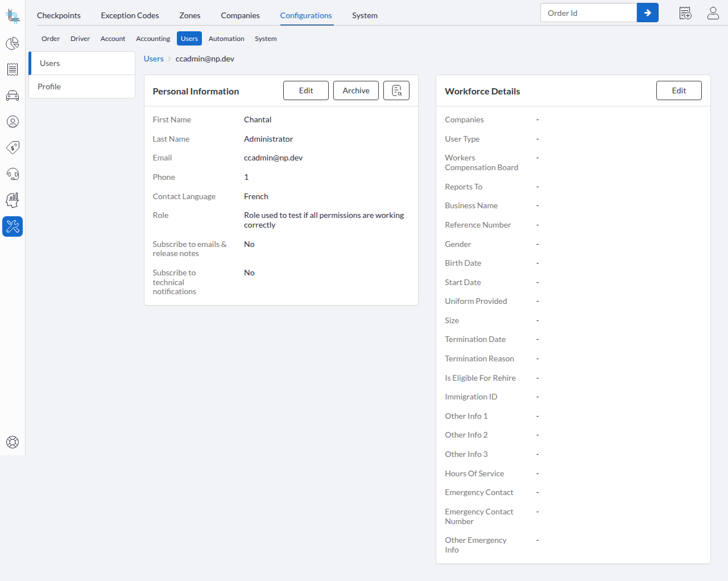Open the top System tab
This screenshot has height=581, width=728.
(365, 15)
